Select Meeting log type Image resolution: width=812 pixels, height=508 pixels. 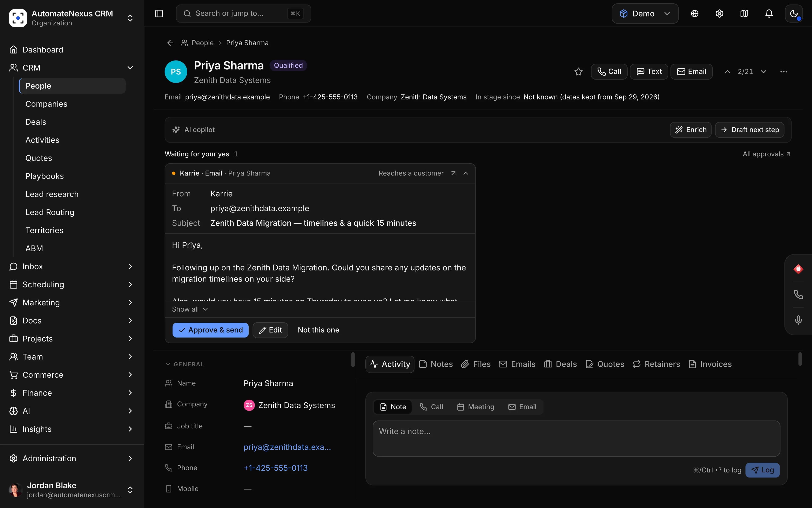pyautogui.click(x=476, y=407)
